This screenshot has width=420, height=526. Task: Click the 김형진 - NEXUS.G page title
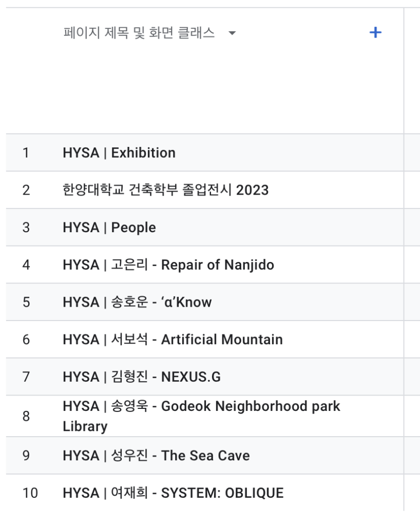click(142, 377)
